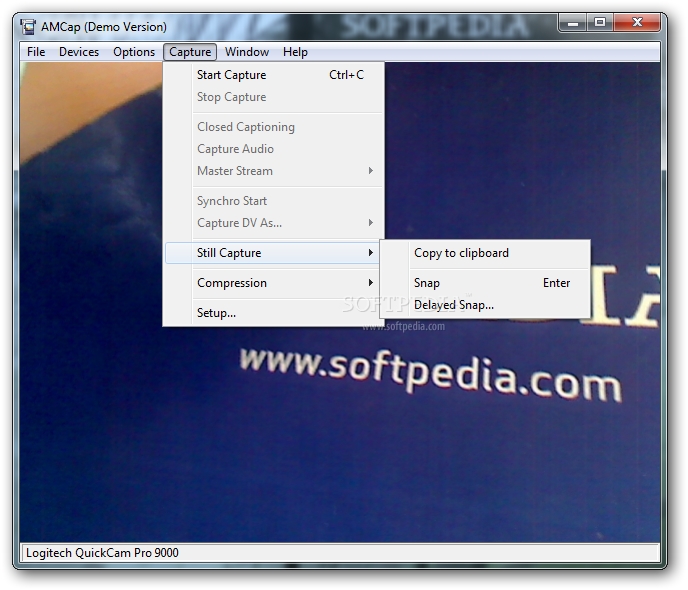The height and width of the screenshot is (590, 688).
Task: Click the Capture Audio menu entry
Action: [x=273, y=149]
